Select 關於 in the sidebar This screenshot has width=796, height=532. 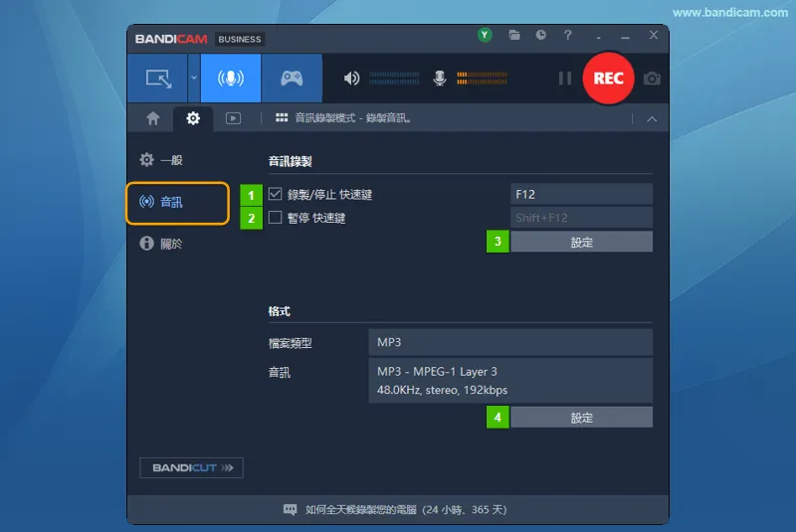(161, 244)
